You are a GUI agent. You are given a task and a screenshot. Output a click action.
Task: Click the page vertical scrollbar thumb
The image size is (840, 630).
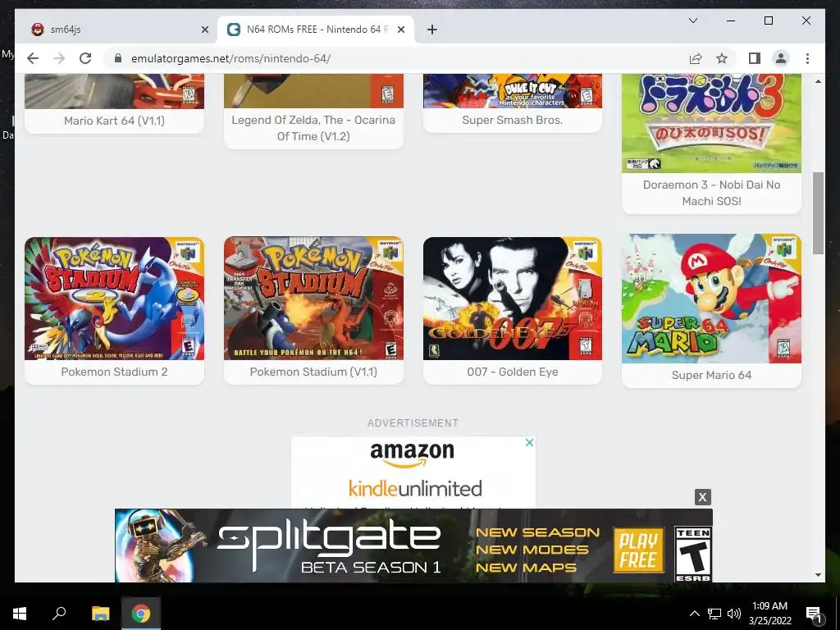[818, 213]
